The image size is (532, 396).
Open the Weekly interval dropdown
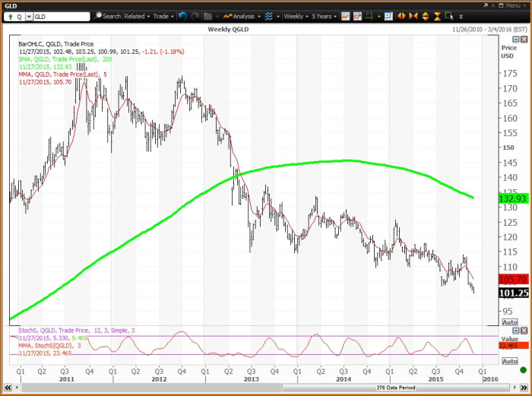pyautogui.click(x=297, y=16)
